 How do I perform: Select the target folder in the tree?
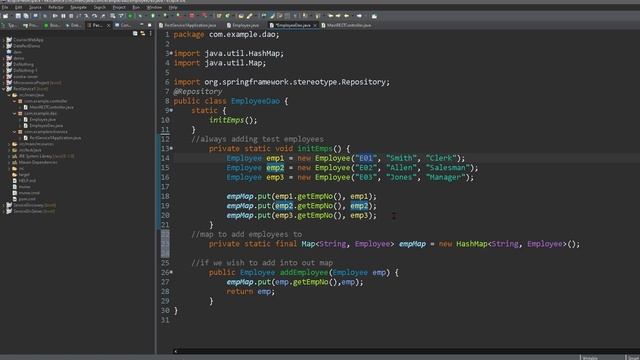point(24,174)
